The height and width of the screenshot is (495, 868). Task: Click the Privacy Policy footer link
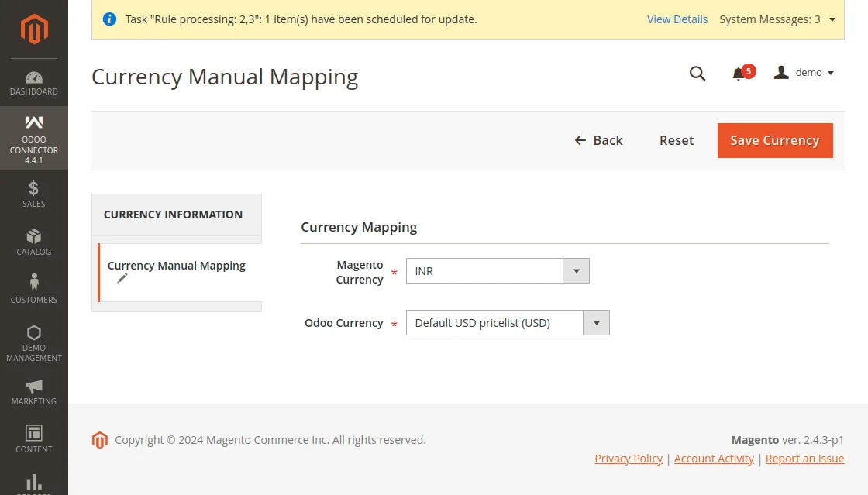(629, 458)
